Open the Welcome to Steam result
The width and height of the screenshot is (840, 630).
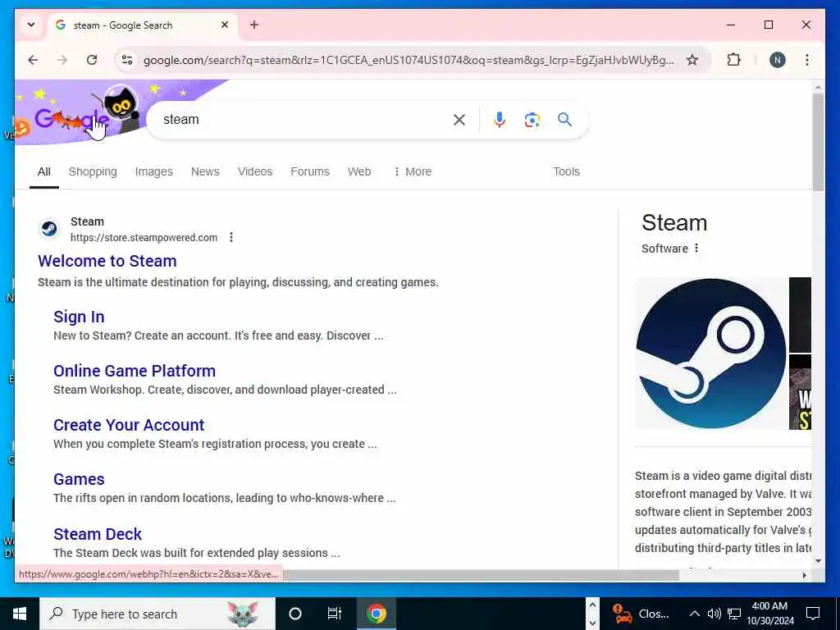coord(107,261)
